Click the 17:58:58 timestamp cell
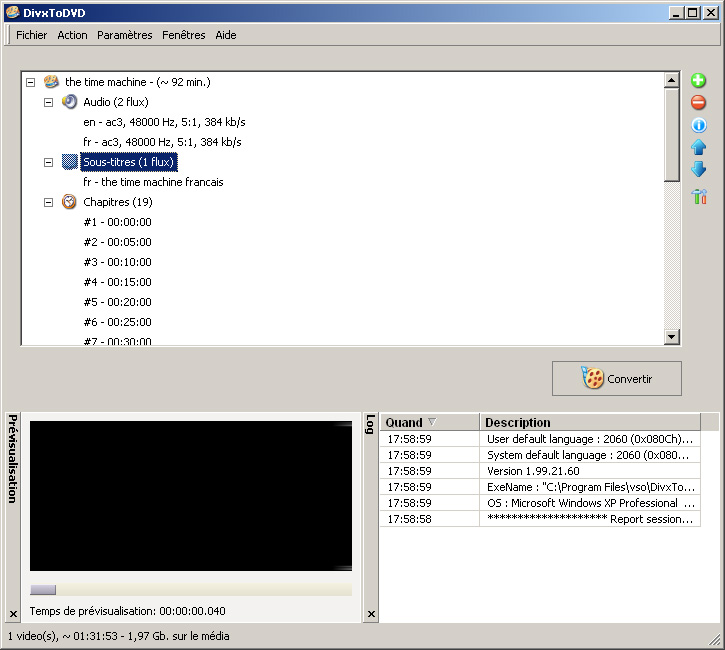Viewport: 725px width, 650px height. click(430, 519)
